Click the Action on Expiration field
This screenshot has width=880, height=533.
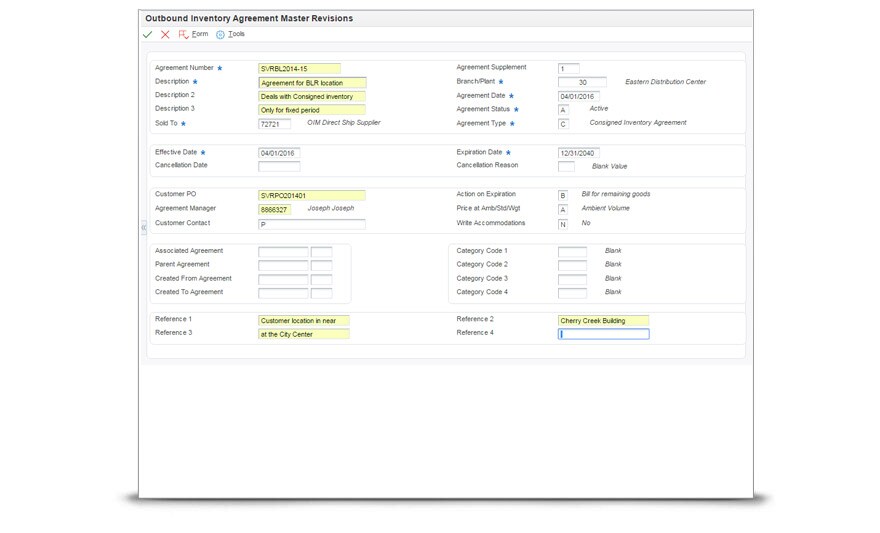(x=563, y=195)
